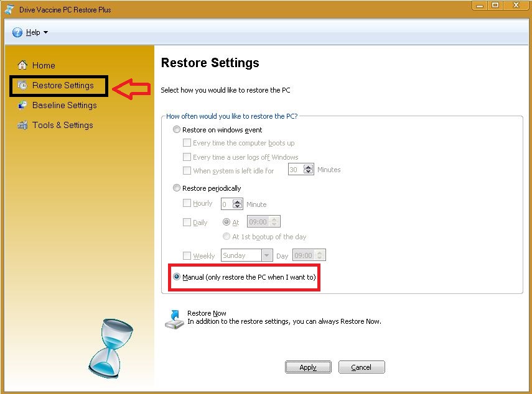This screenshot has height=394, width=532.
Task: Click the Hourly minute stepper arrows
Action: 237,204
